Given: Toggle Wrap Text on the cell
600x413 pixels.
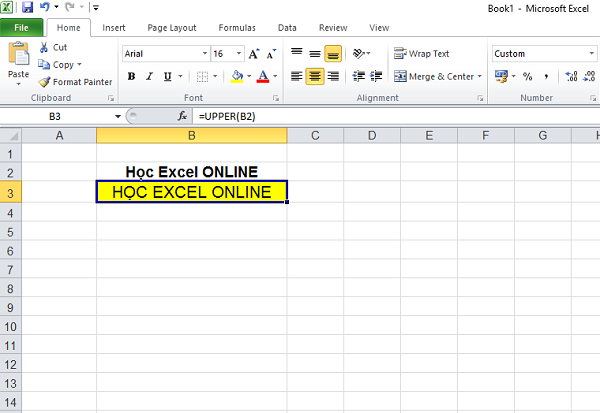Looking at the screenshot, I should point(422,54).
